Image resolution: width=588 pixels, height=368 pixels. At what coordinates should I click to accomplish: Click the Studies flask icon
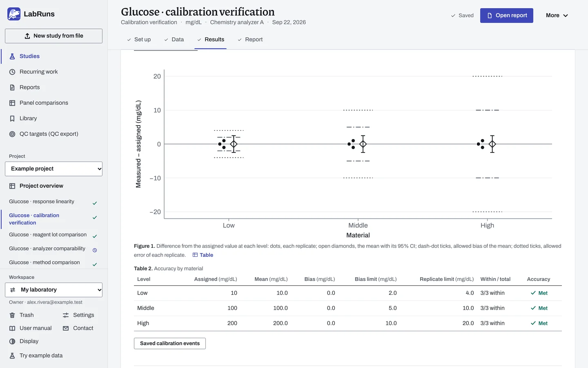[12, 56]
